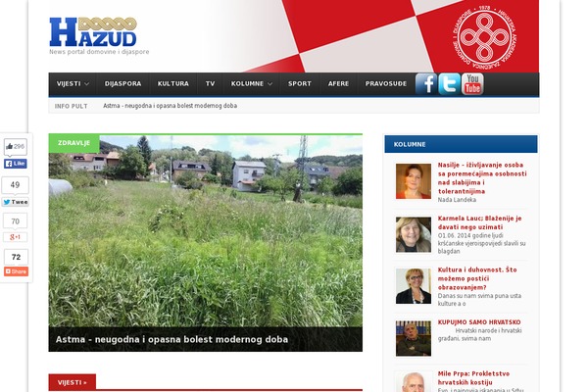Click the Facebook like count bubble 296
This screenshot has height=392, width=588.
[16, 147]
